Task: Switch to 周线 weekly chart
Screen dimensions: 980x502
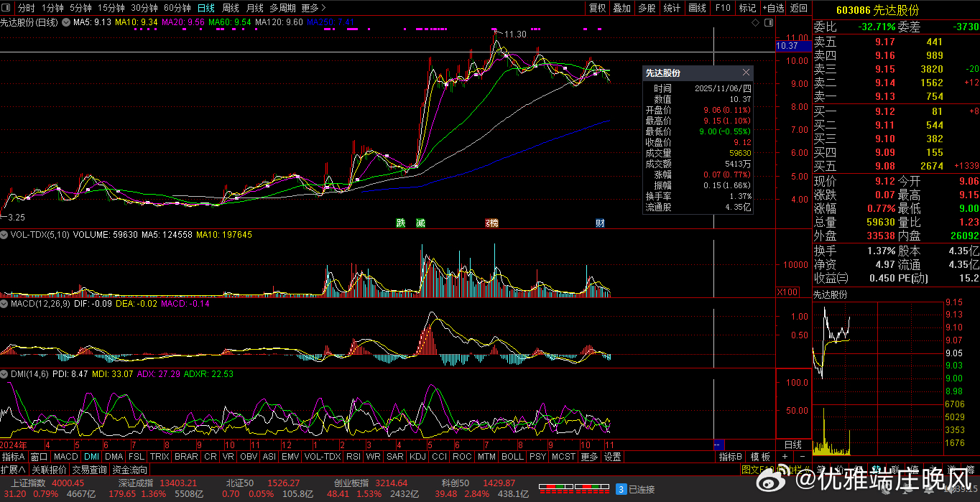Action: pyautogui.click(x=231, y=8)
